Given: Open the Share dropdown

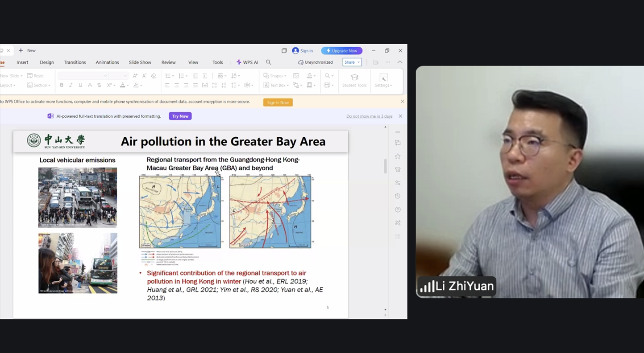Looking at the screenshot, I should (352, 62).
